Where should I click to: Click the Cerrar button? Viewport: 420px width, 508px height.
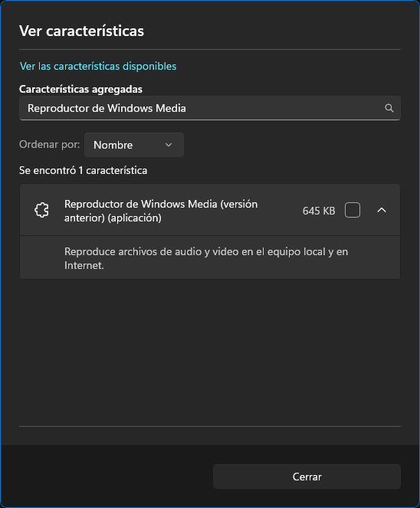307,477
